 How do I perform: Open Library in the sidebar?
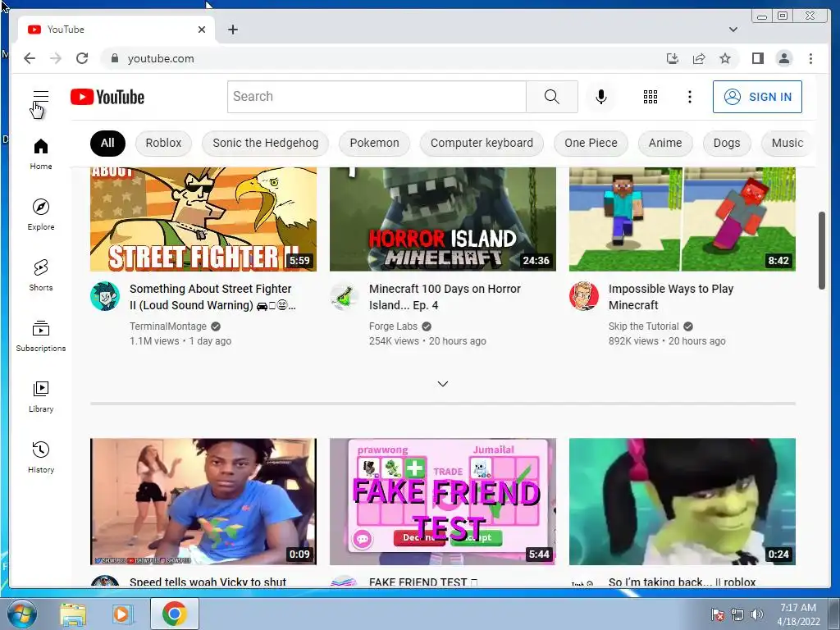click(x=41, y=396)
